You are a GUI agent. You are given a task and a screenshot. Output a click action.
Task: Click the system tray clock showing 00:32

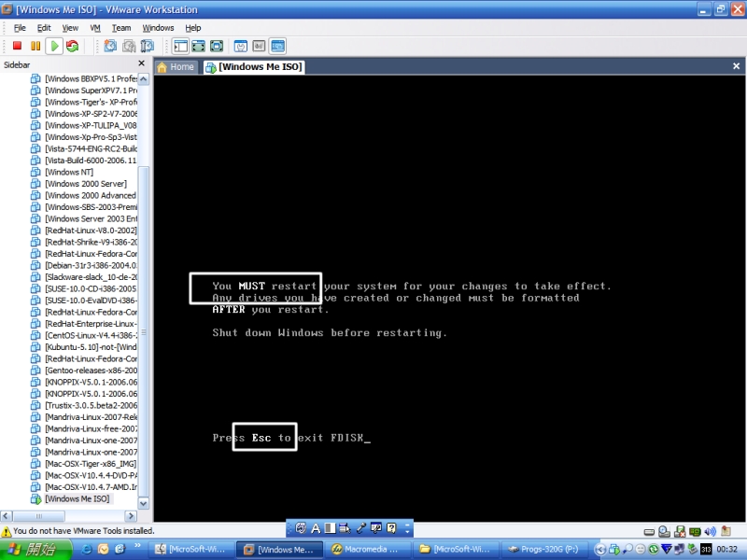tap(727, 550)
